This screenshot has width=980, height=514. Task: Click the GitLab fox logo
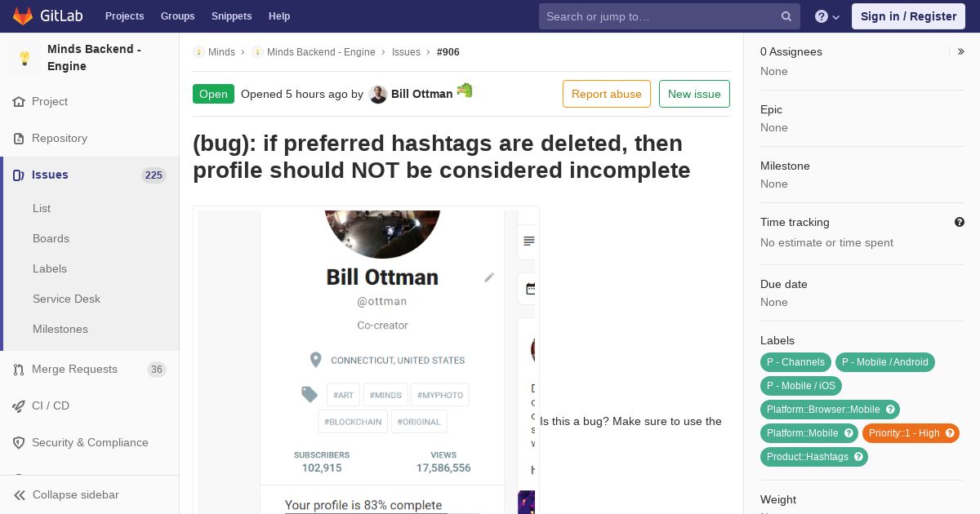(24, 16)
